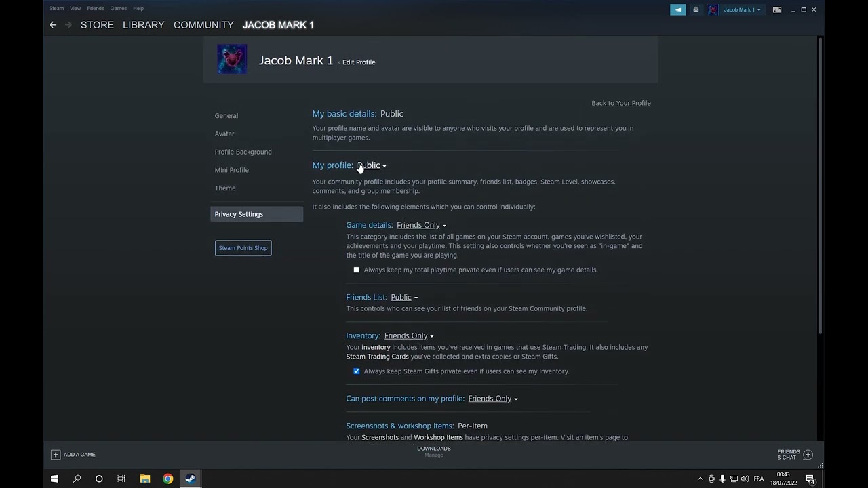This screenshot has height=488, width=868.
Task: Open Windows taskbar search
Action: click(77, 479)
